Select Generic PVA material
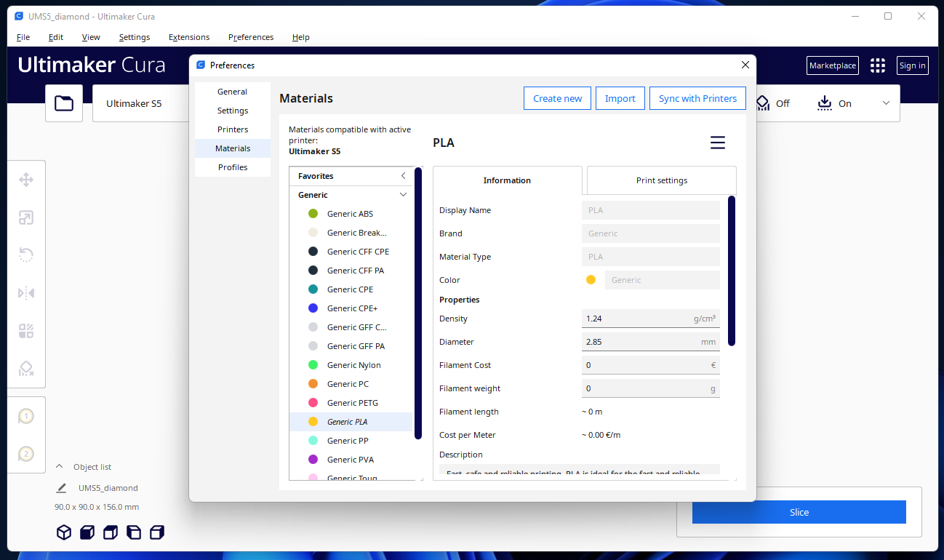The height and width of the screenshot is (560, 944). click(351, 460)
